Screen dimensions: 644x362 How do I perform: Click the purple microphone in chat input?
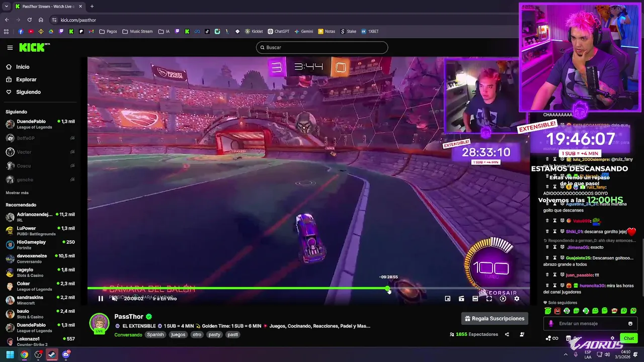[551, 324]
